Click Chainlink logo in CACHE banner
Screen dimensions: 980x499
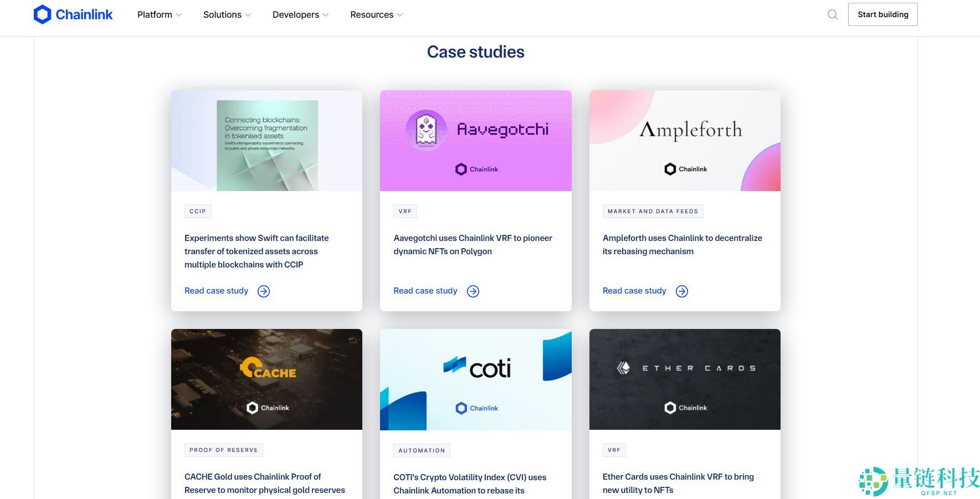(x=268, y=408)
